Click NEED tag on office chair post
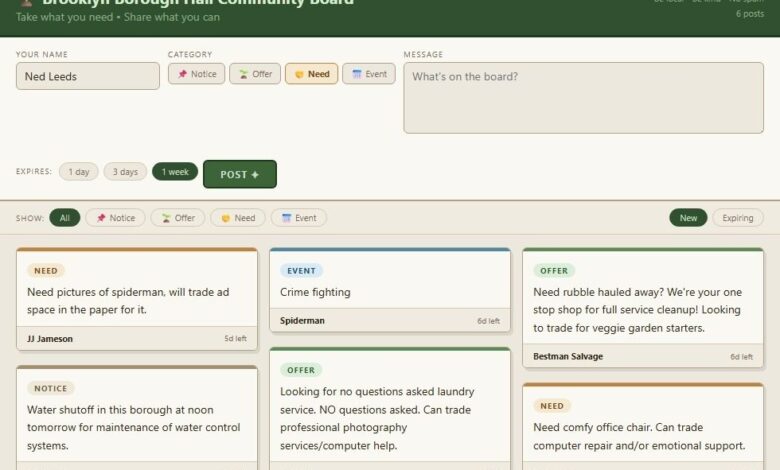Screen dimensions: 780x470 coord(552,406)
